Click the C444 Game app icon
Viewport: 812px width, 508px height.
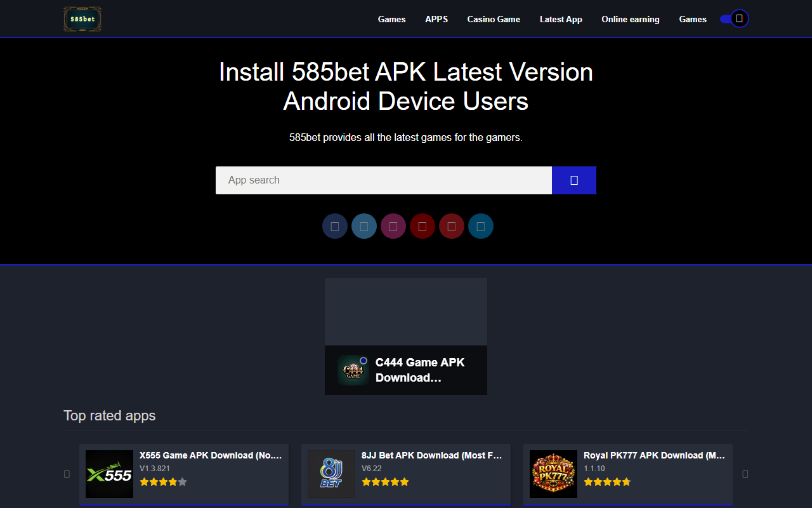tap(353, 371)
